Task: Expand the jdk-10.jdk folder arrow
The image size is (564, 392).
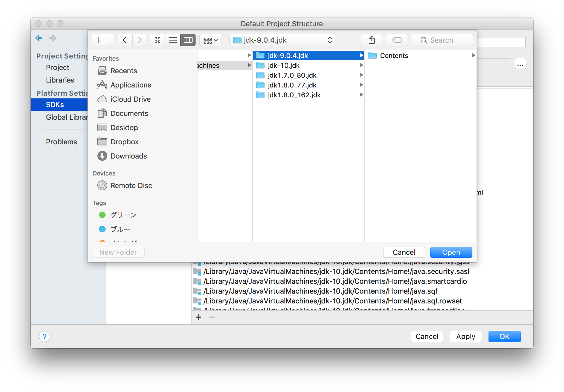Action: [x=361, y=65]
